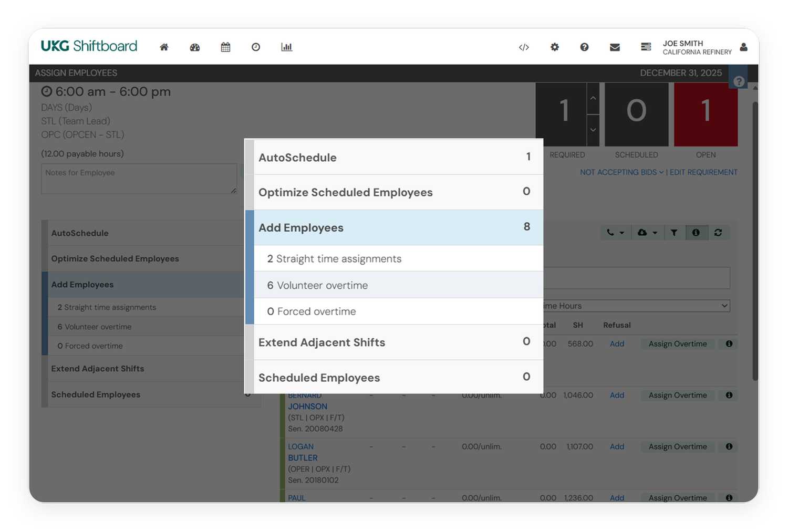Viewport: 788px width, 532px height.
Task: Open the calendar icon in navbar
Action: 225,47
